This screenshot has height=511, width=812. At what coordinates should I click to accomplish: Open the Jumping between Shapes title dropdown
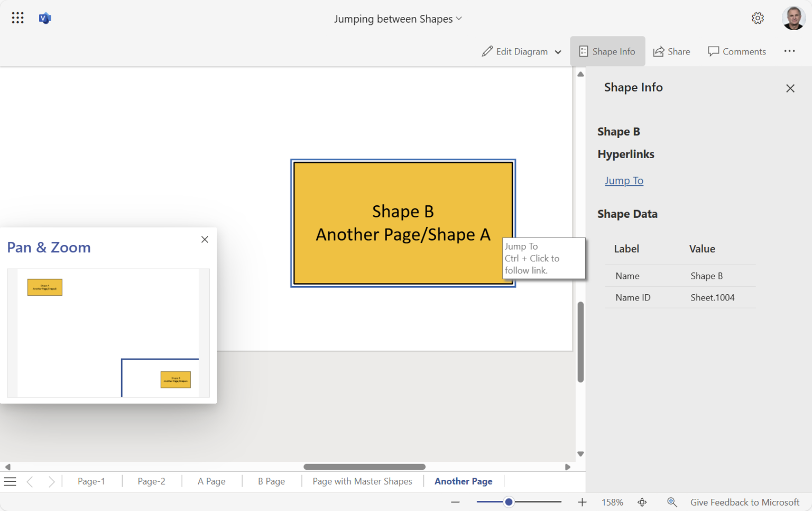459,18
